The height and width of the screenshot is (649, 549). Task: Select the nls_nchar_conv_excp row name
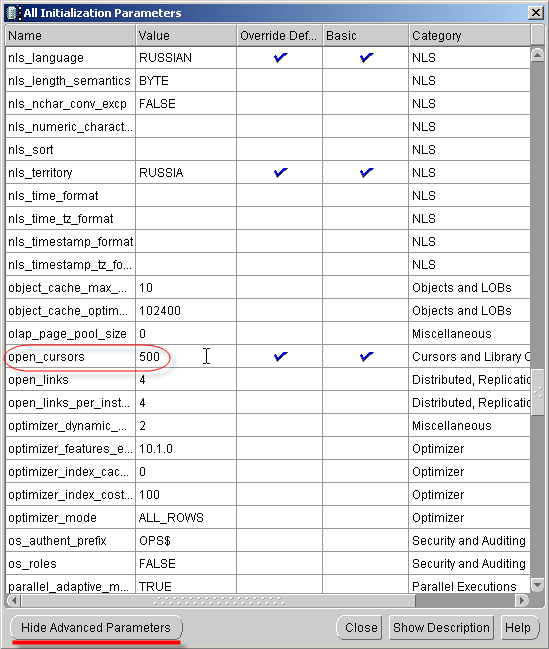point(67,103)
